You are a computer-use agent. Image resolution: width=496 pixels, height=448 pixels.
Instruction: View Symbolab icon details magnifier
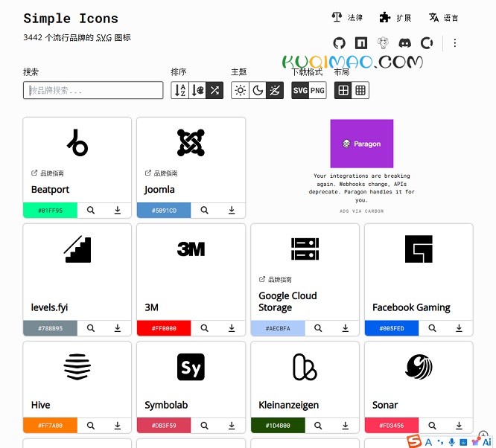(204, 426)
